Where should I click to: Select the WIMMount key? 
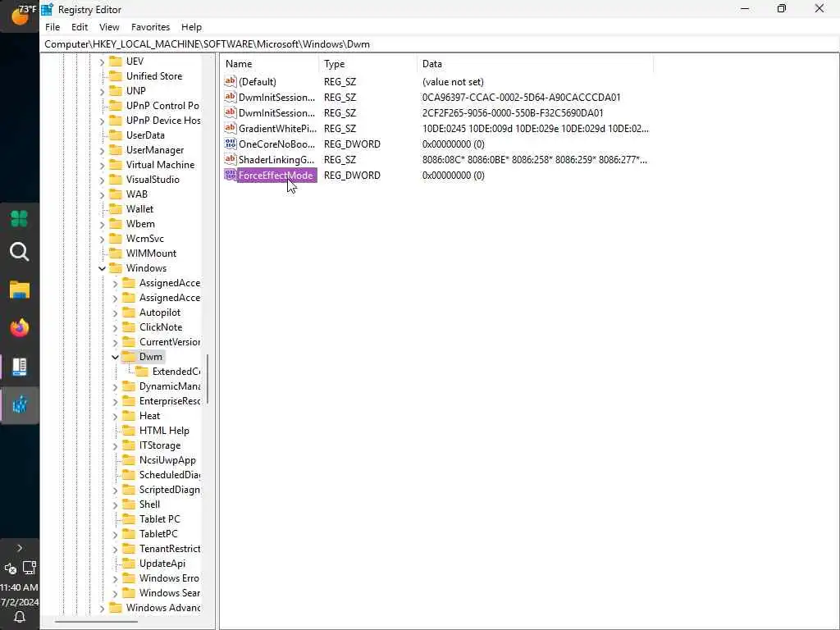click(x=151, y=253)
